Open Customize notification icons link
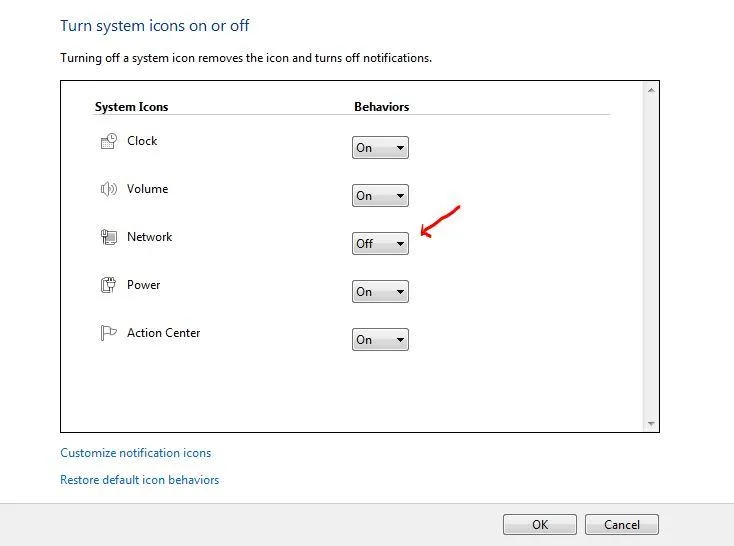The height and width of the screenshot is (546, 734). coord(136,453)
